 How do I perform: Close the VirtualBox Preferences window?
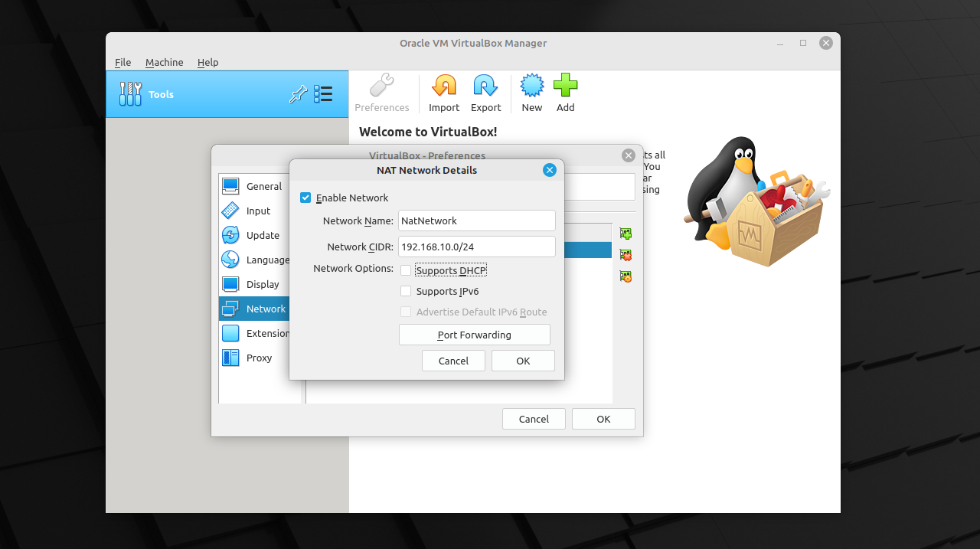pyautogui.click(x=629, y=155)
